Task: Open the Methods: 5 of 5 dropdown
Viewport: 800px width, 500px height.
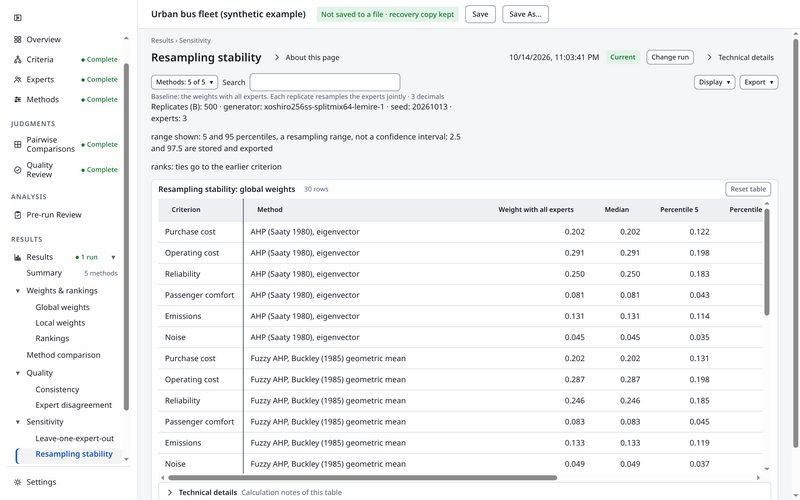Action: [x=184, y=82]
